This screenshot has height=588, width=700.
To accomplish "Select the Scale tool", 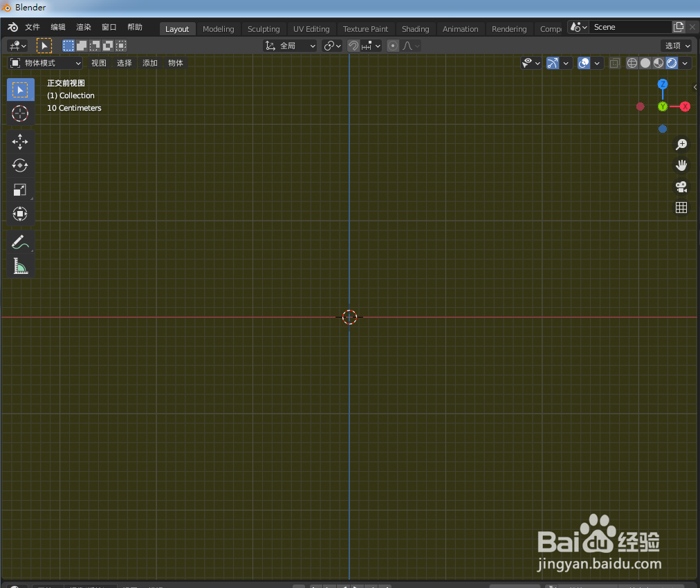I will (20, 190).
